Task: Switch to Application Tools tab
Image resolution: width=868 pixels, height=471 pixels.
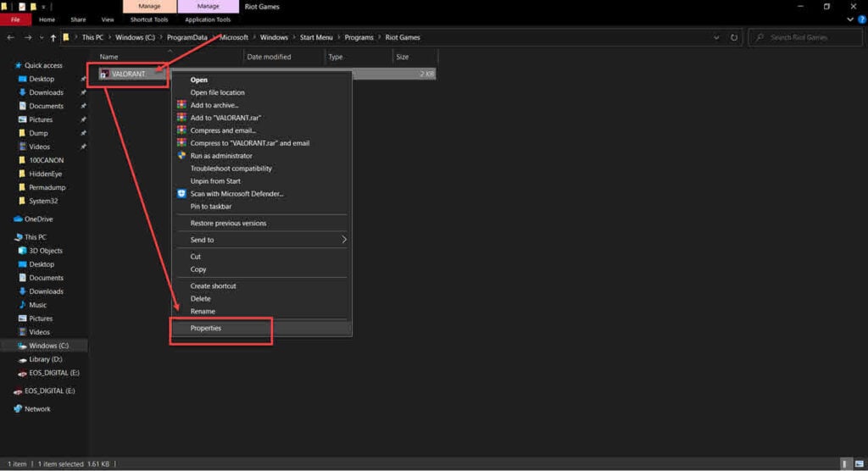Action: [x=208, y=19]
